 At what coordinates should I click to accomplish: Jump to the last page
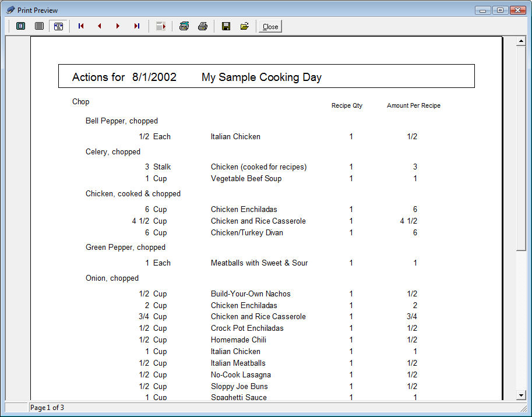point(137,26)
